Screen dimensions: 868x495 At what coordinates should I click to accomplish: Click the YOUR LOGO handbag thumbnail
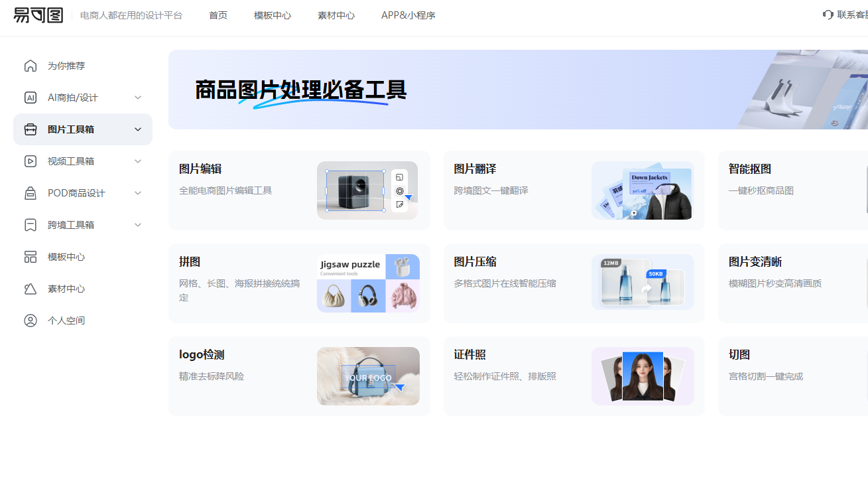[368, 376]
